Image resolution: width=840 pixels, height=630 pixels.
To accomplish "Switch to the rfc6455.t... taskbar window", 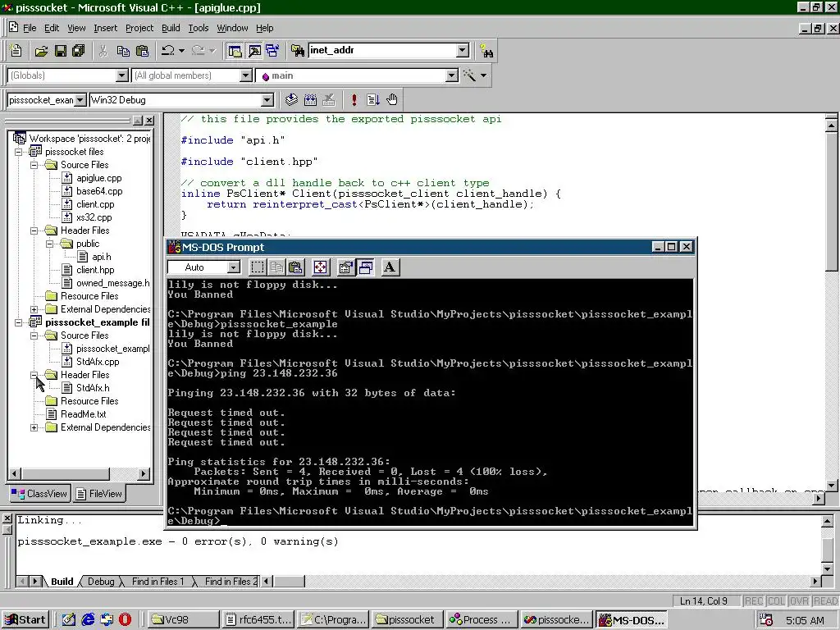I will click(258, 620).
